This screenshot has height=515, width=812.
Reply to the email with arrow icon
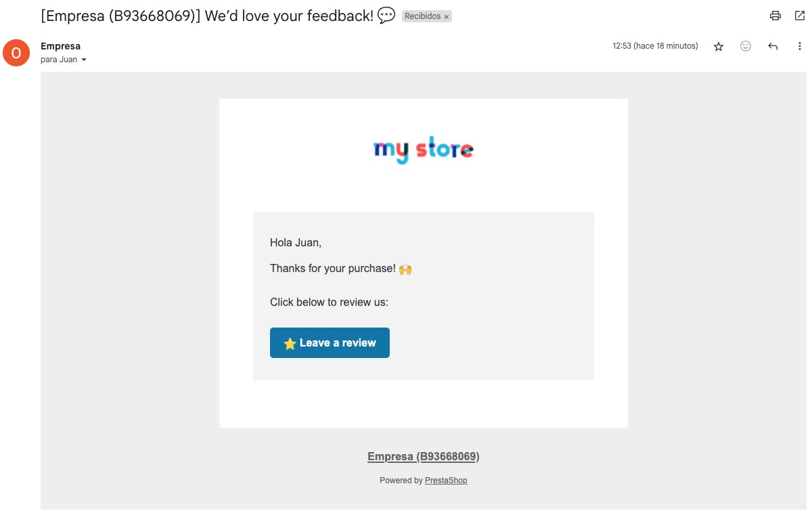[773, 47]
